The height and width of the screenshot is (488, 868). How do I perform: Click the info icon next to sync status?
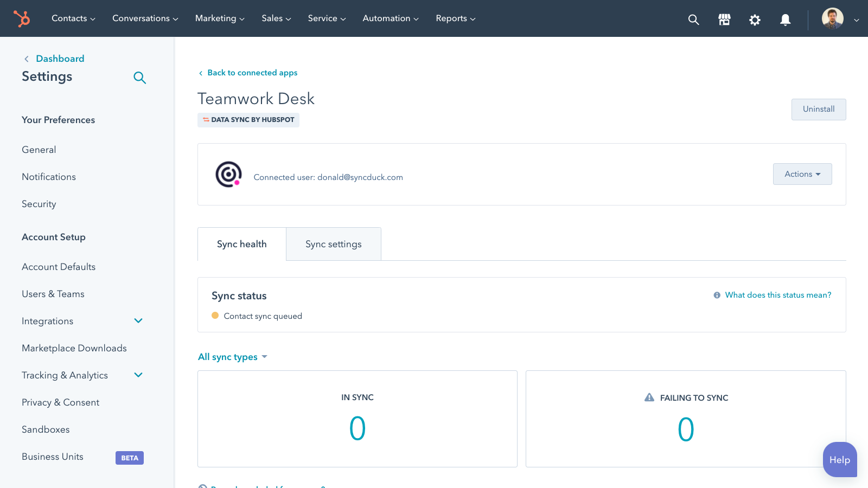[x=717, y=295]
